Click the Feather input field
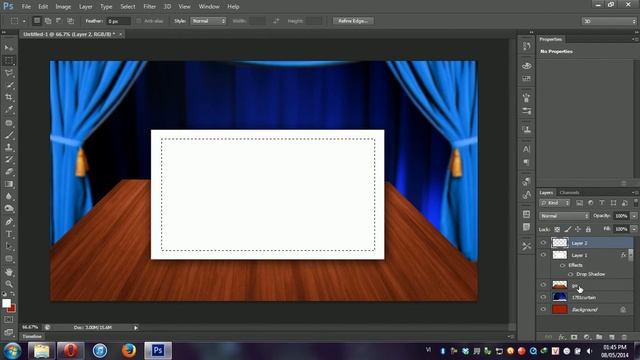 118,21
